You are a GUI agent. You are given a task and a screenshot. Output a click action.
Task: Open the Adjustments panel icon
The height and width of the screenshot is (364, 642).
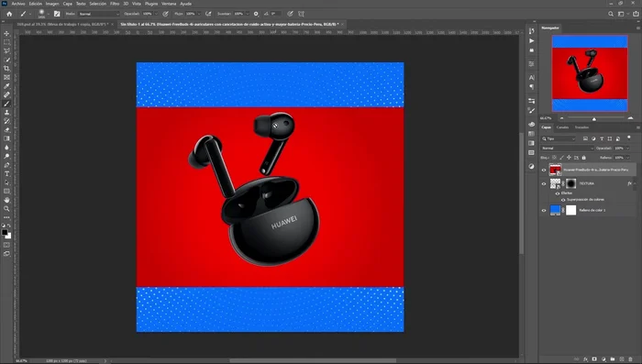coord(531,166)
